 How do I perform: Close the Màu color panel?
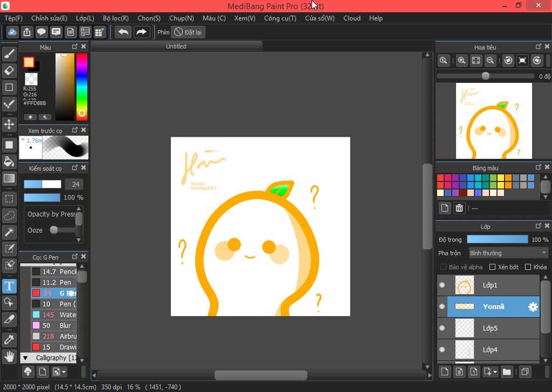84,46
